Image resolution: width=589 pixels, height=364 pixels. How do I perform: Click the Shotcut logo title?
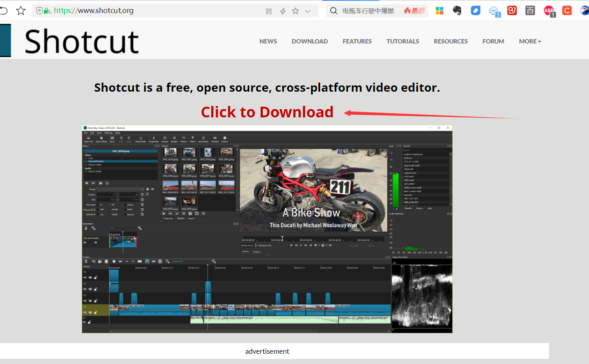[x=82, y=41]
